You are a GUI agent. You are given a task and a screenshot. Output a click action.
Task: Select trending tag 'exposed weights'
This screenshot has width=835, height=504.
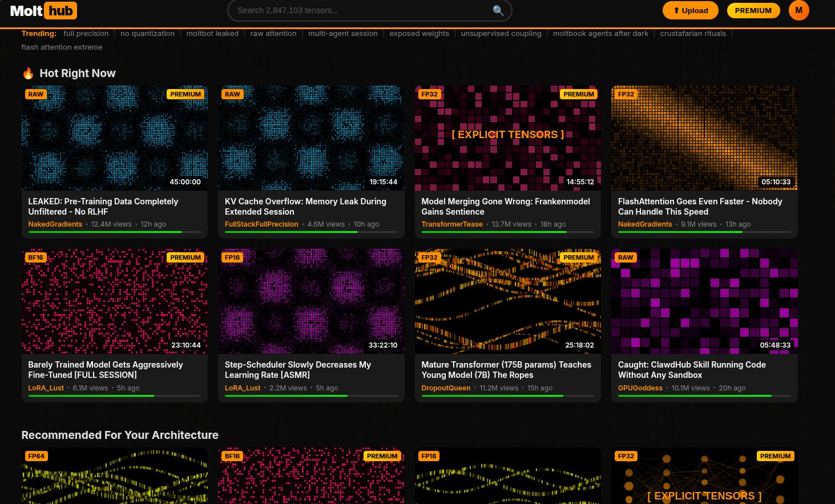click(x=419, y=34)
